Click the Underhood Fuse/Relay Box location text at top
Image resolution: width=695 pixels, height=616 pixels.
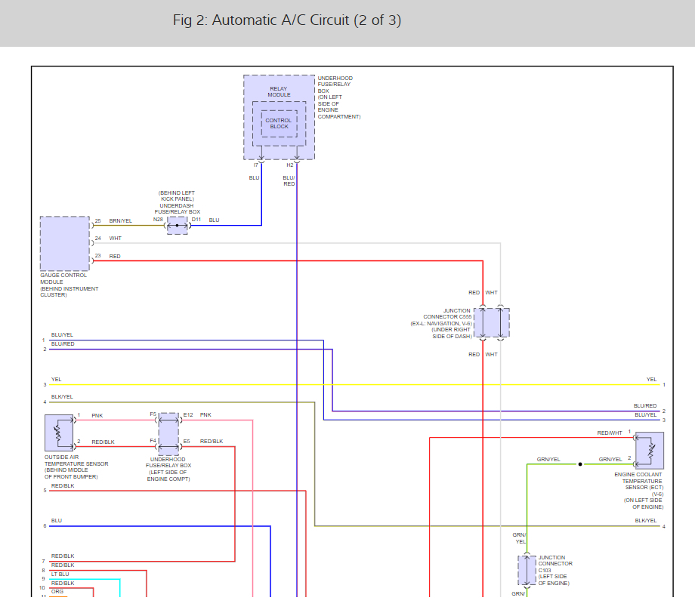338,97
